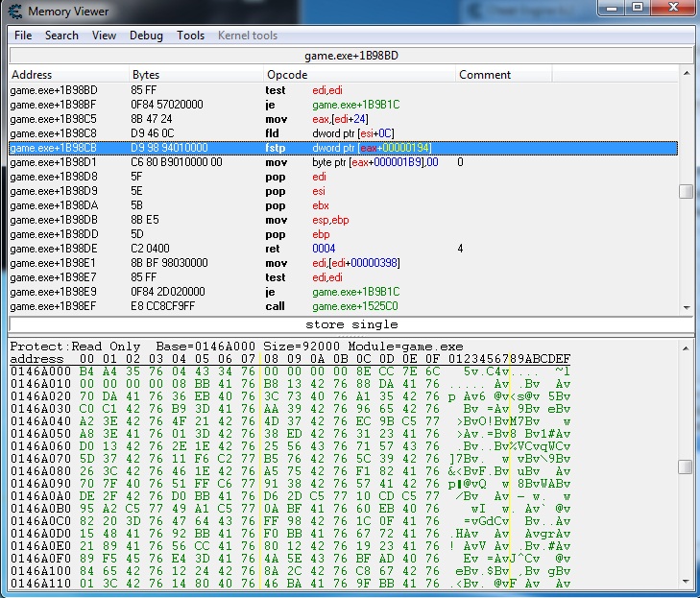Viewport: 700px width, 598px height.
Task: Click disassembler scrollbar down arrow
Action: 686,306
